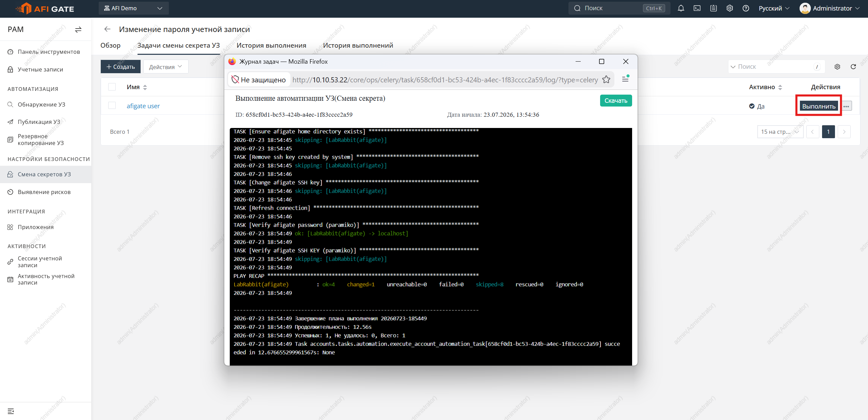
Task: Switch view with PAM swap arrows icon
Action: click(x=78, y=30)
